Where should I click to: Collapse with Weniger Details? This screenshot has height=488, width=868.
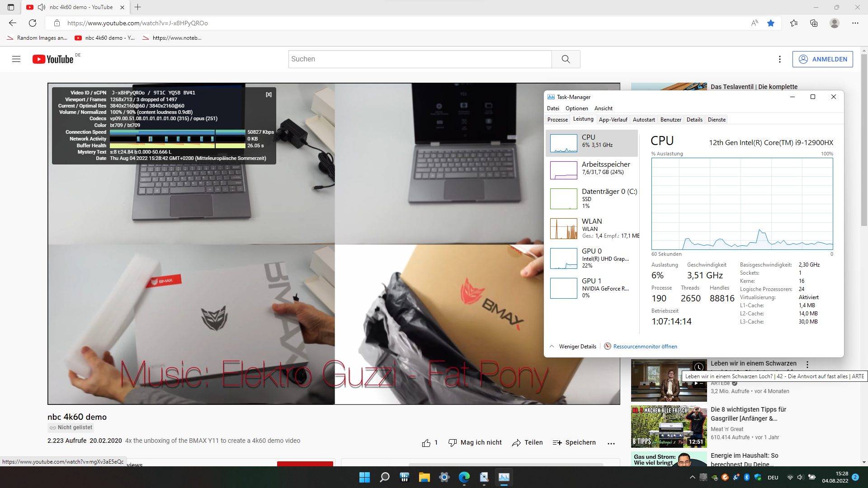coord(573,347)
